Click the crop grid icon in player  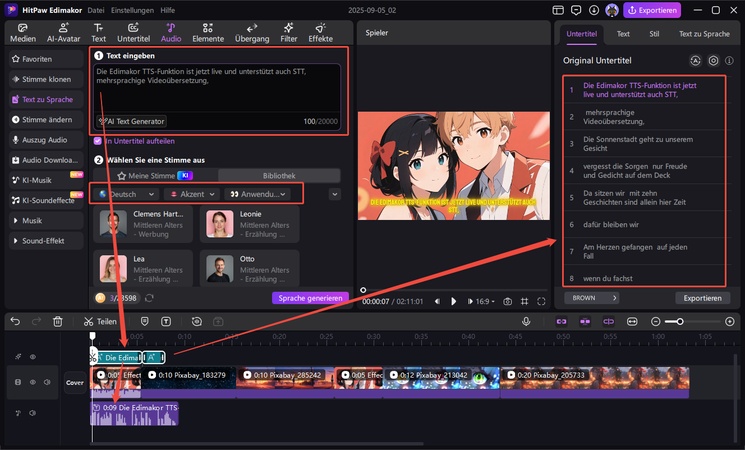525,301
